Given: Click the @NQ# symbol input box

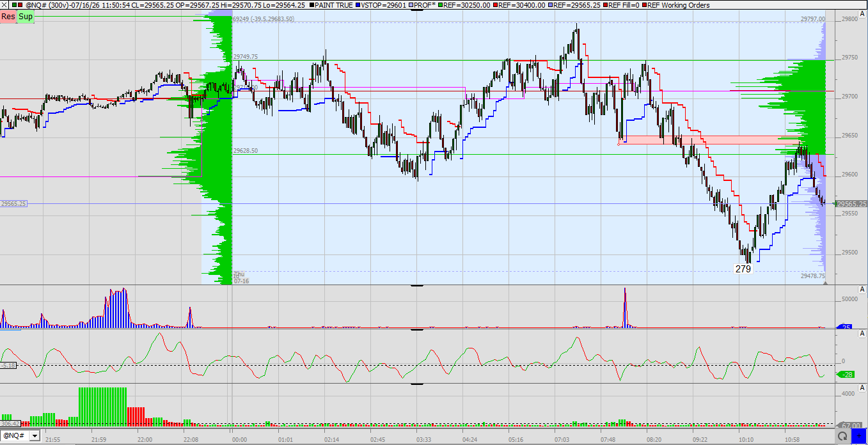Looking at the screenshot, I should click(x=15, y=436).
